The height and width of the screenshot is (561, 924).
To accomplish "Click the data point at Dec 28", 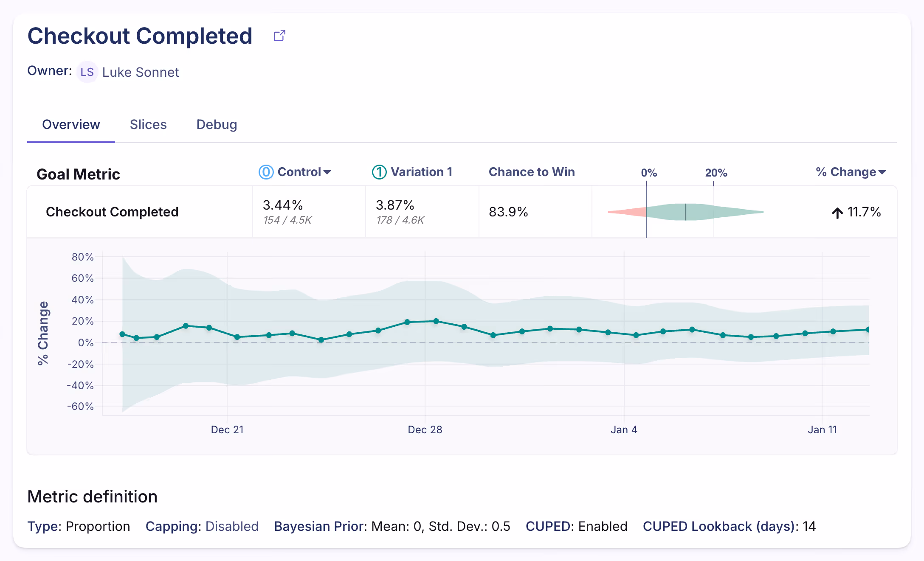I will (436, 321).
